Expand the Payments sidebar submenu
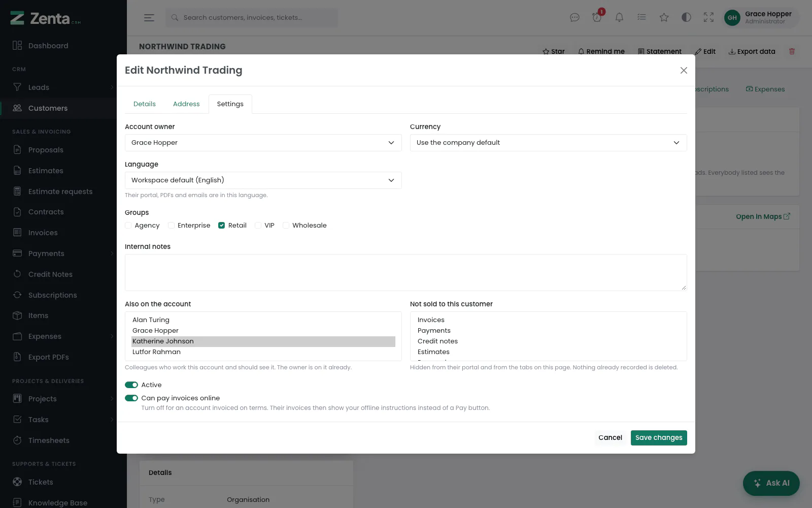 pos(112,253)
